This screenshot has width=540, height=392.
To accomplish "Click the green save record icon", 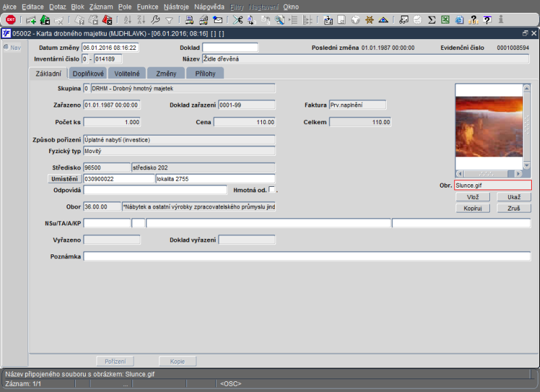I will coord(45,20).
